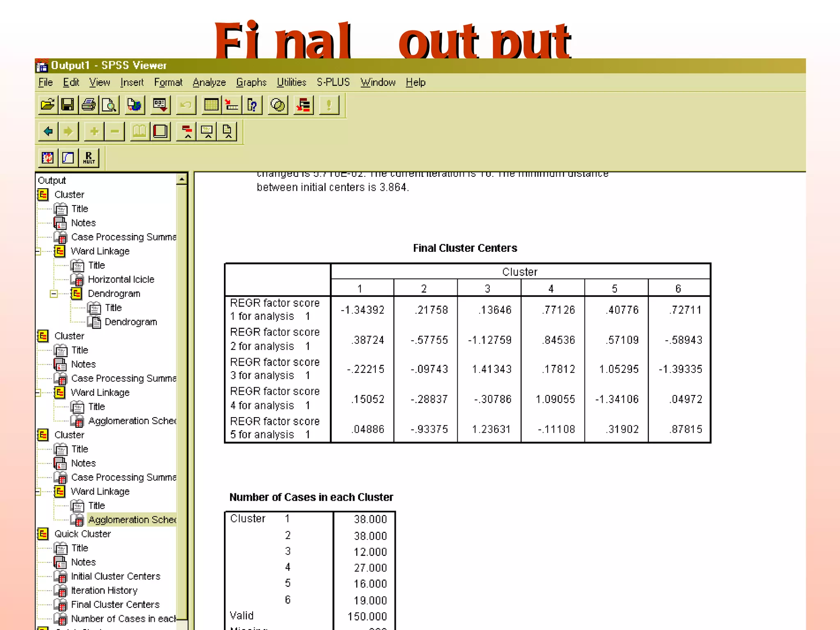Open the View menu
The width and height of the screenshot is (840, 630).
[100, 82]
